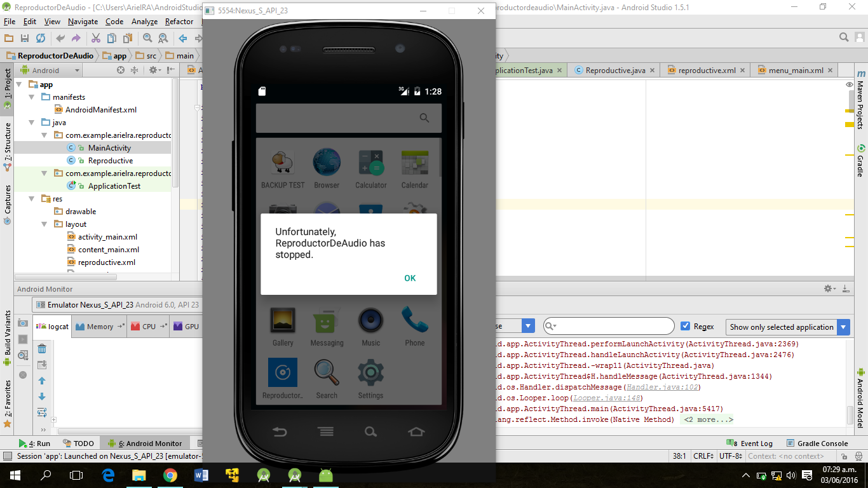868x488 pixels.
Task: Click Chrome icon on Windows taskbar
Action: (x=170, y=475)
